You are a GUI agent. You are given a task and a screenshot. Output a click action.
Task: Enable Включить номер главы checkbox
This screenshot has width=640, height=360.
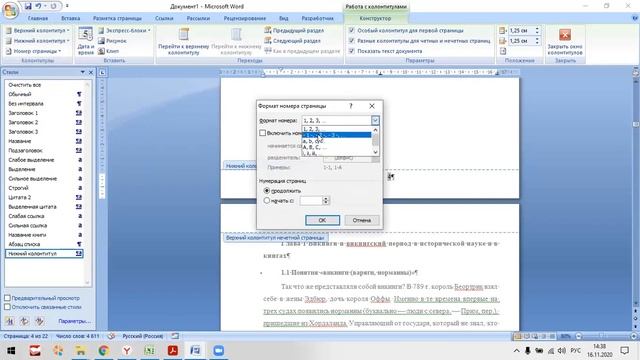(262, 133)
